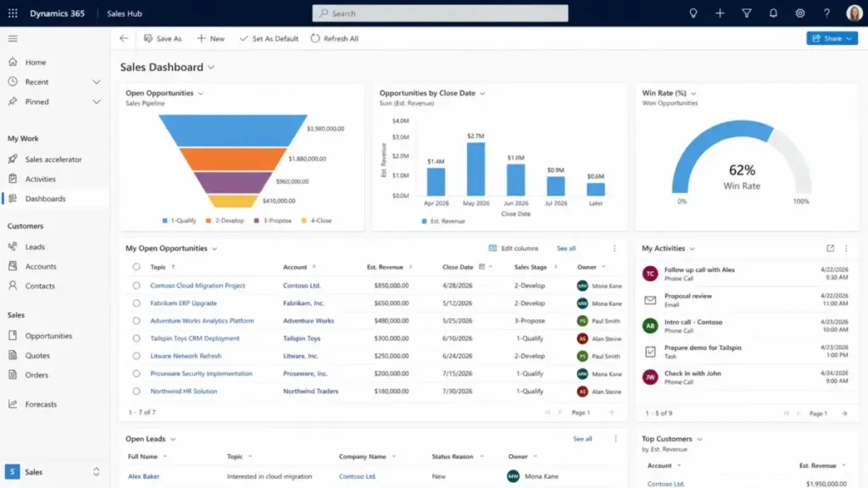Open Top Customers dropdown
868x488 pixels.
(x=699, y=440)
